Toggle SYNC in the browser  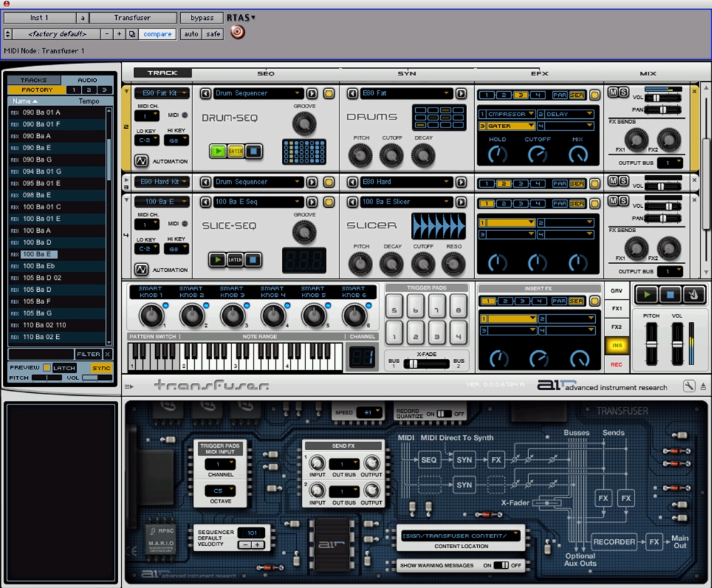point(101,368)
